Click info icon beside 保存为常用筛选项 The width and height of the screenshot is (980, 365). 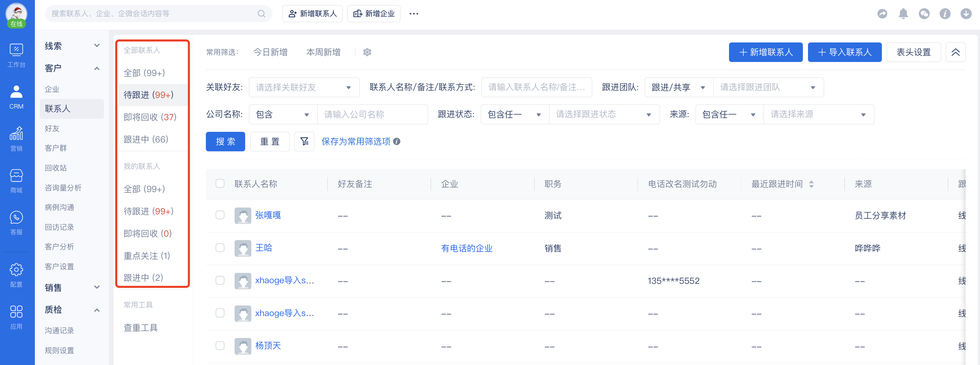click(397, 142)
